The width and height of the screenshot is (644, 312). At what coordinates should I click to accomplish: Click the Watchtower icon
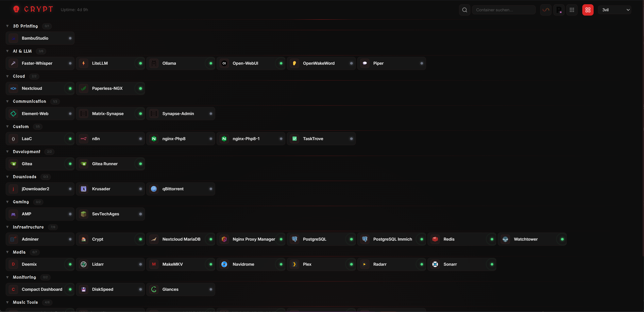pyautogui.click(x=505, y=239)
